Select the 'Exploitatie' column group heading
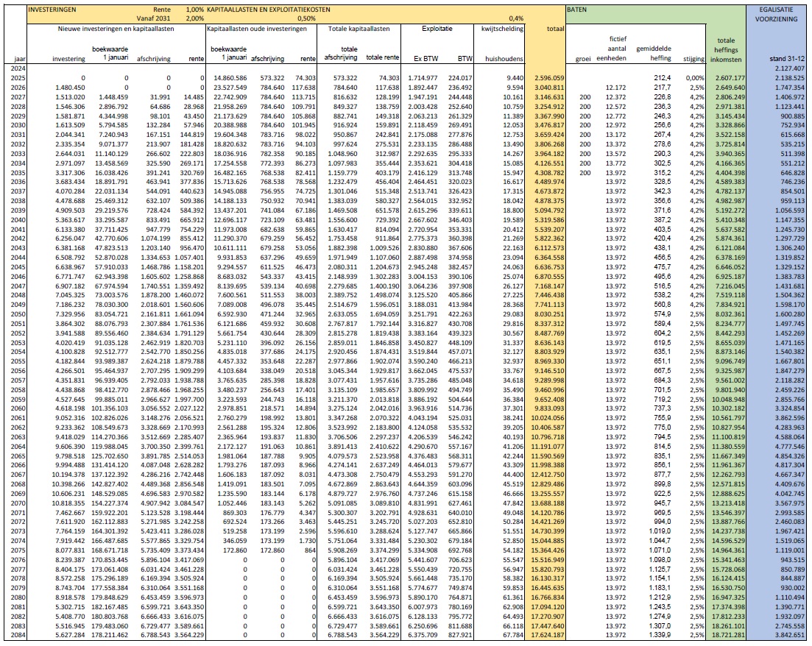Screen dimensions: 812x646 (437, 29)
